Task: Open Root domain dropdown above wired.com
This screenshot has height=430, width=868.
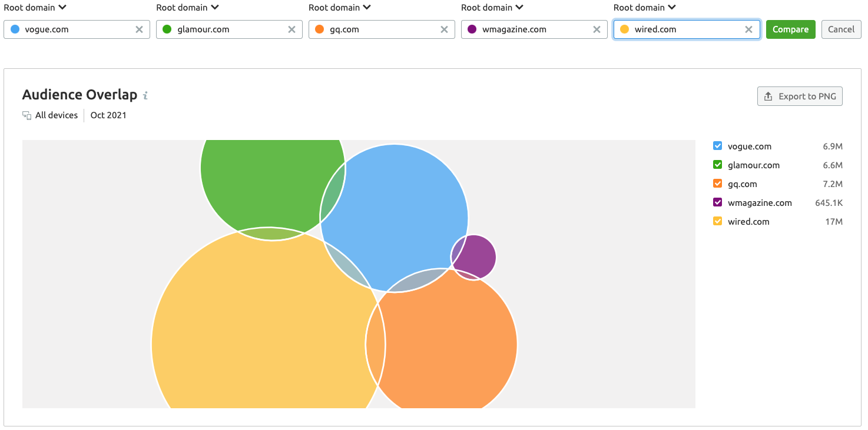Action: [x=645, y=8]
